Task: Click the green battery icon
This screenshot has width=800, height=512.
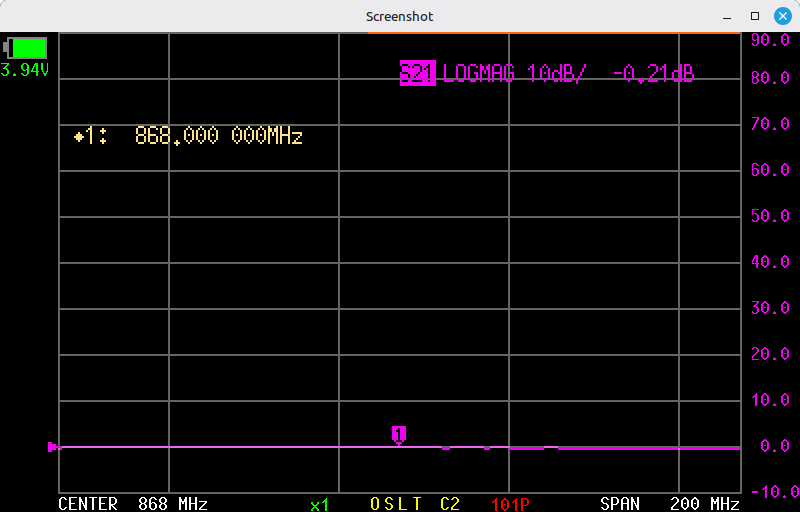Action: (x=27, y=48)
